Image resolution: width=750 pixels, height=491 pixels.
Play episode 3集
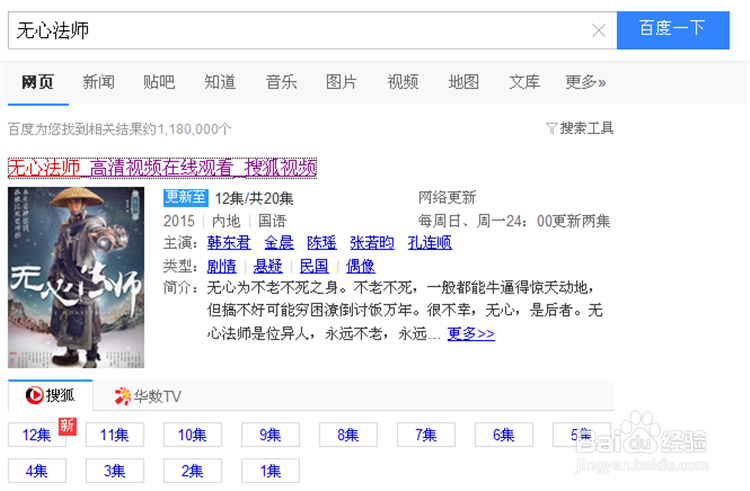point(115,471)
